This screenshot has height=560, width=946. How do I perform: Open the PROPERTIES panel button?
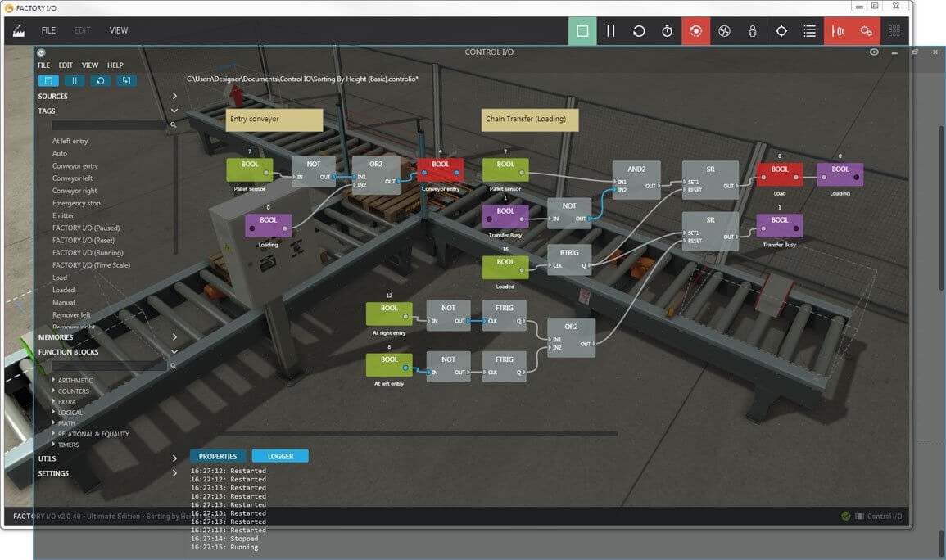217,456
